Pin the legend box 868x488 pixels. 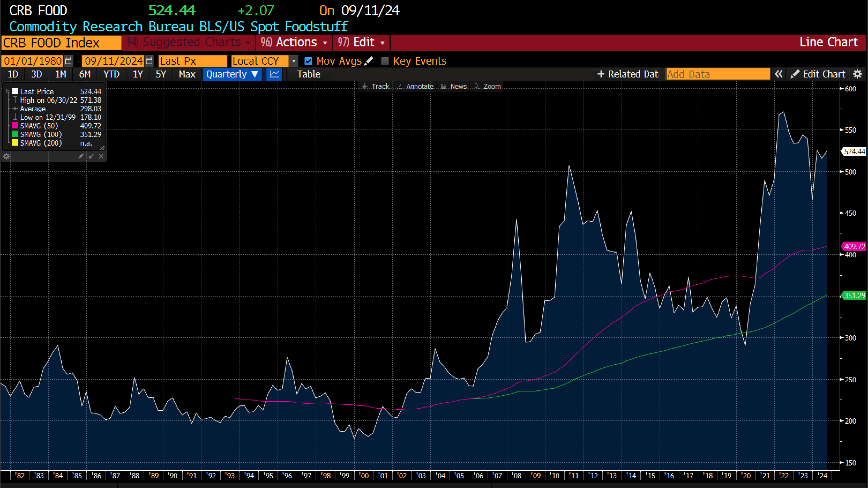tap(81, 156)
